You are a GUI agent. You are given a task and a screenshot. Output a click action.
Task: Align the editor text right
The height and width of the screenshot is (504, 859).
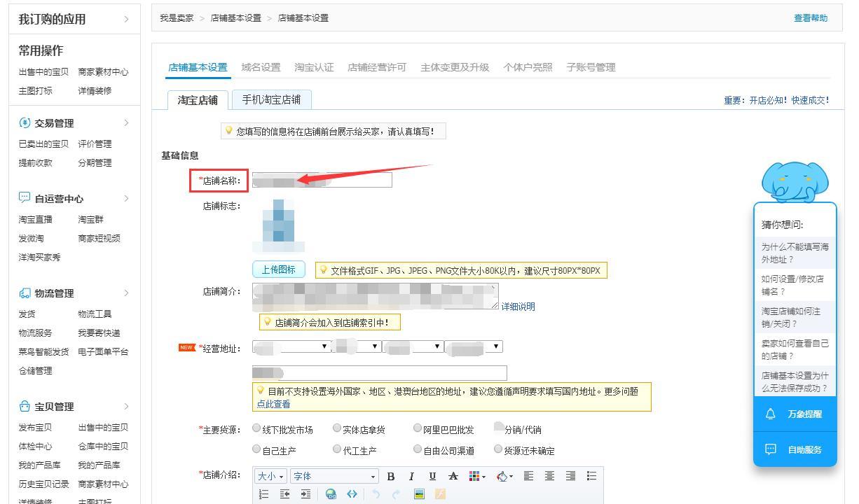pos(570,476)
